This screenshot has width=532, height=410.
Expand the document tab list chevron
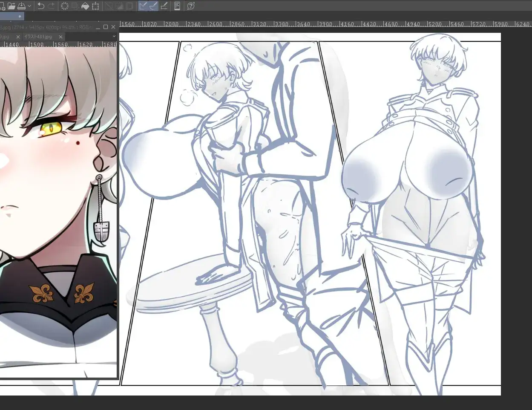coord(114,37)
